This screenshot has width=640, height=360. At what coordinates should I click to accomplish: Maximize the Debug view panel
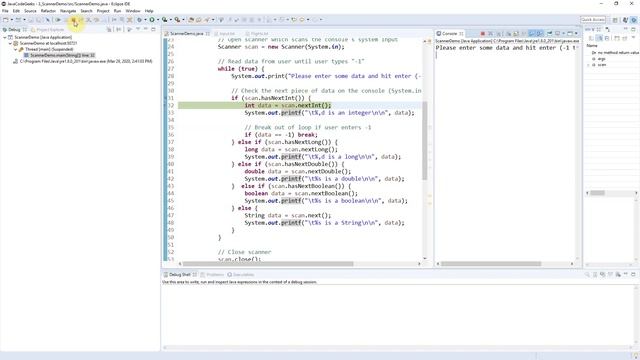(153, 29)
